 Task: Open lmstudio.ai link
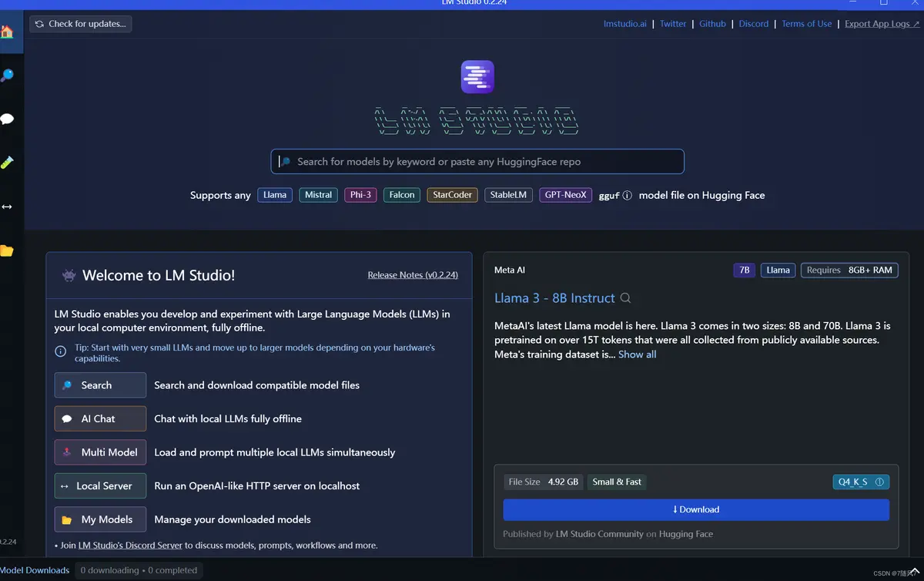click(625, 24)
